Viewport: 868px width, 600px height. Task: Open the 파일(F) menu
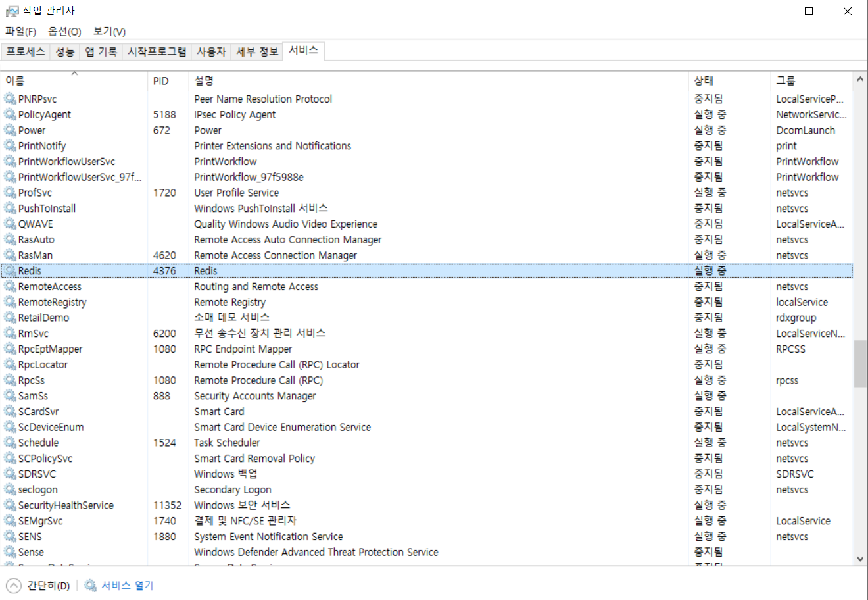pyautogui.click(x=20, y=32)
